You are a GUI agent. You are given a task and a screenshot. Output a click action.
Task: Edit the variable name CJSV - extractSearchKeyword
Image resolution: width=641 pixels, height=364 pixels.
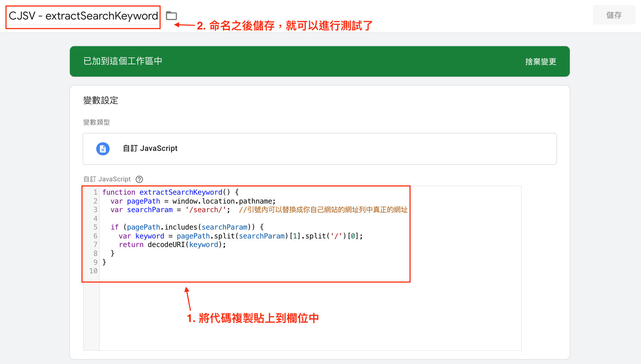pos(83,16)
